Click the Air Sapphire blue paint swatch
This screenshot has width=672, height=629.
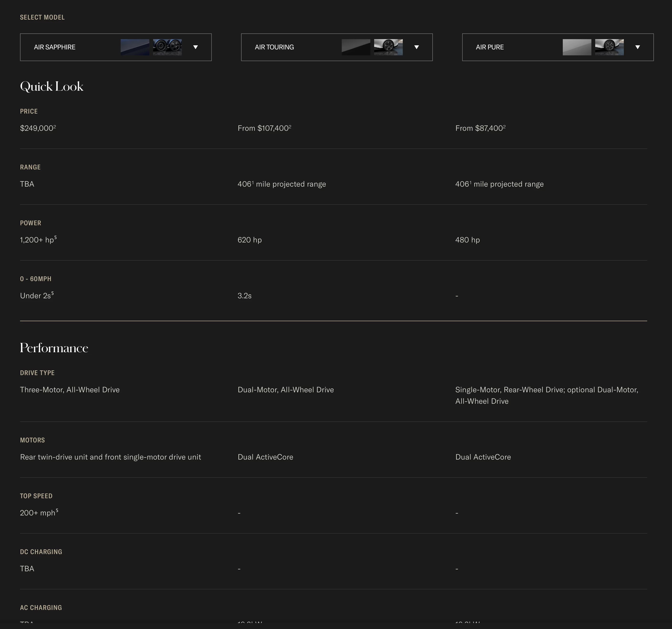(135, 47)
